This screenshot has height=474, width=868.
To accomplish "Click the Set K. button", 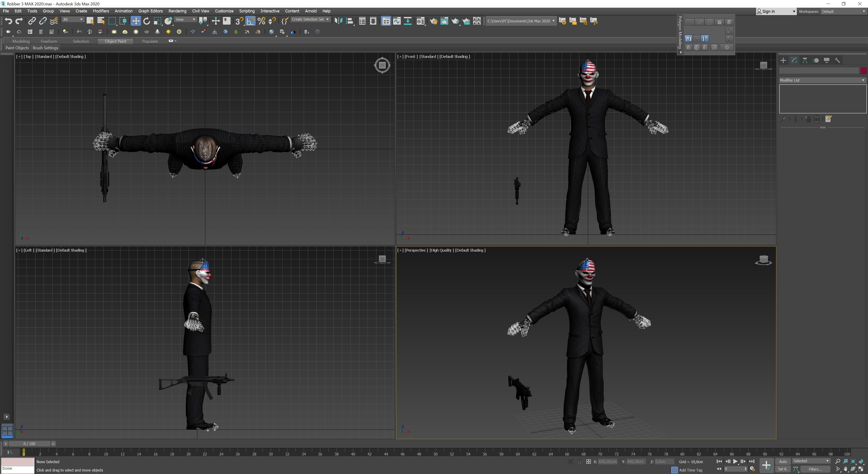I will [783, 469].
